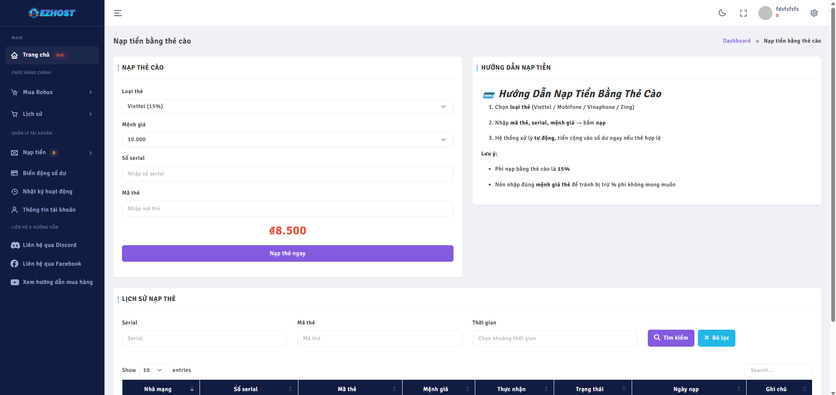Switch to dark mode with moon icon

[x=722, y=13]
